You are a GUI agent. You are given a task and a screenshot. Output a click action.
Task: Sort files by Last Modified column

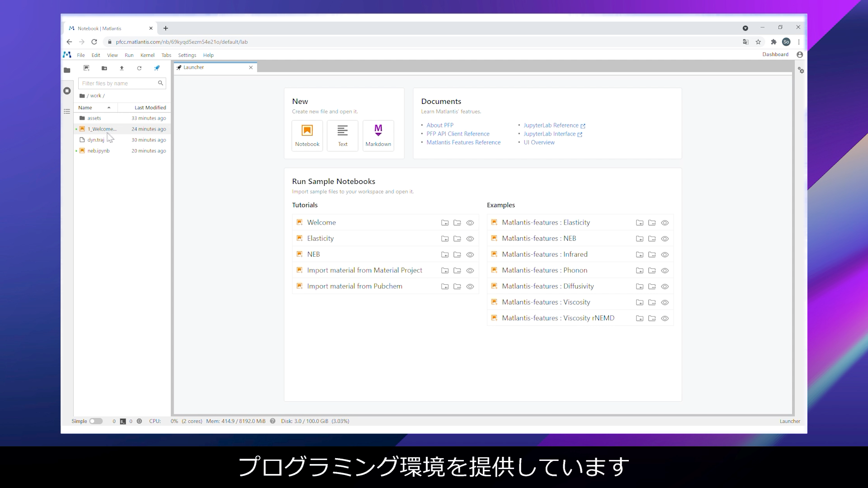point(150,108)
